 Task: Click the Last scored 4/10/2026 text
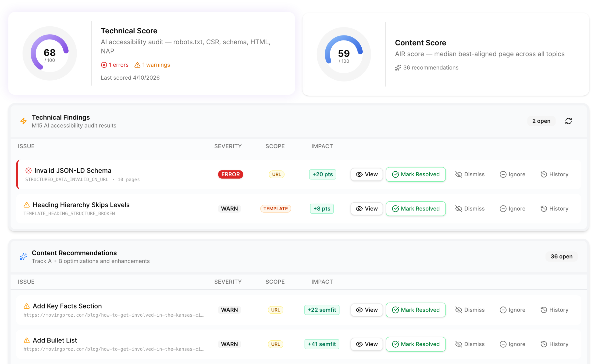point(130,78)
